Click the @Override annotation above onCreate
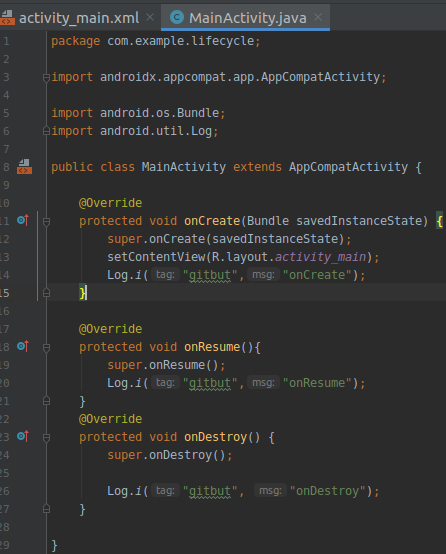The height and width of the screenshot is (554, 446). point(110,203)
